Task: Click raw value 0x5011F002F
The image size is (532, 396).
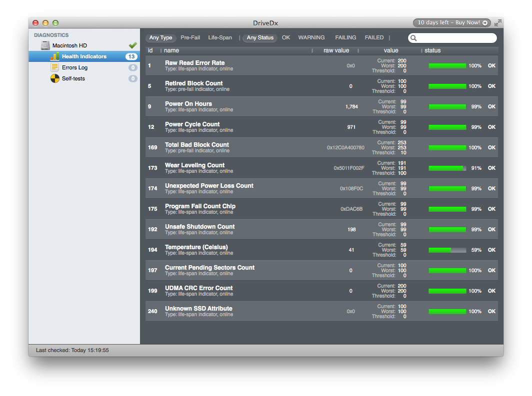Action: [x=349, y=168]
